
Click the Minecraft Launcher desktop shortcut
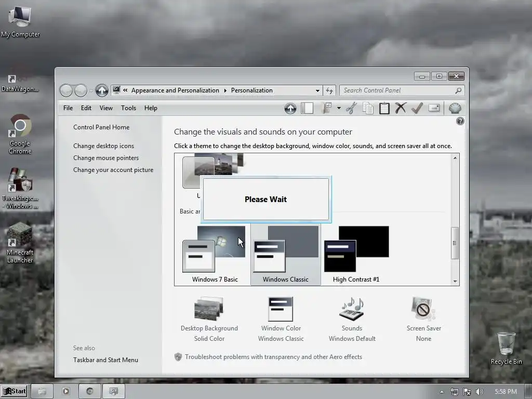click(x=20, y=243)
